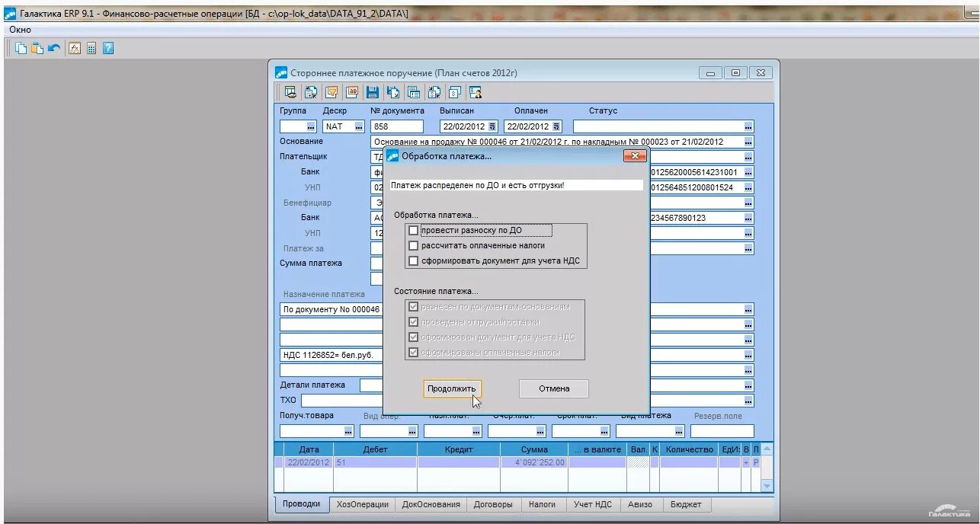This screenshot has height=524, width=980.
Task: Switch to Учет НДС tab
Action: (592, 504)
